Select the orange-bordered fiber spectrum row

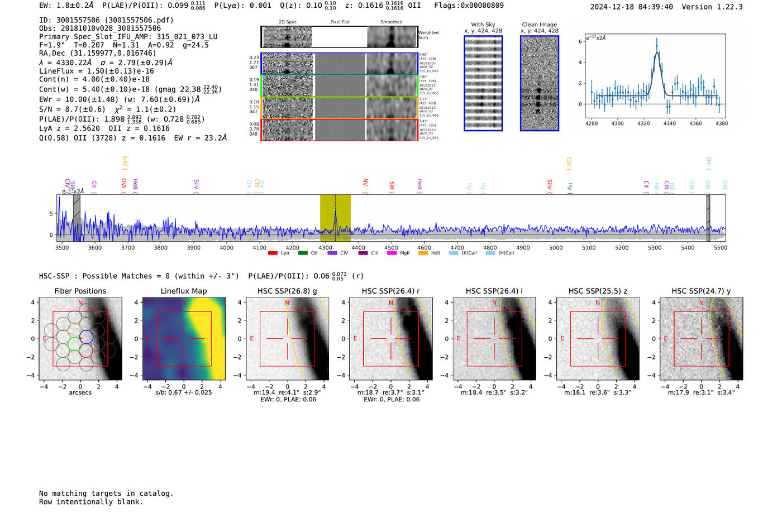[339, 108]
